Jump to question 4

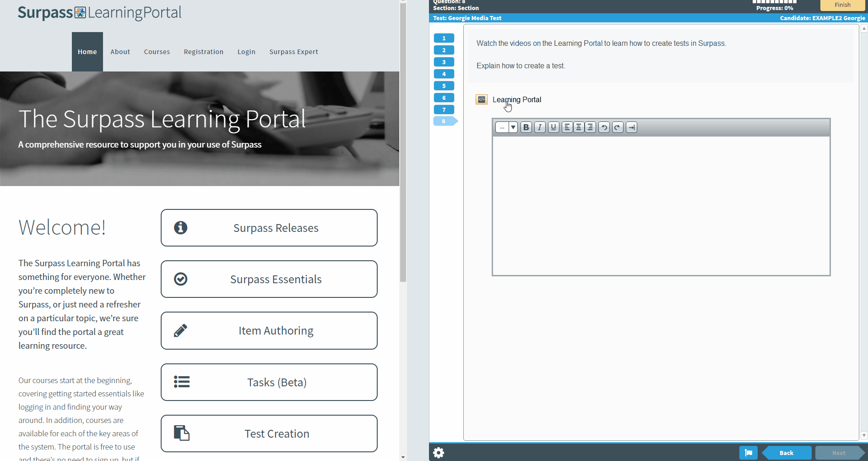click(444, 74)
